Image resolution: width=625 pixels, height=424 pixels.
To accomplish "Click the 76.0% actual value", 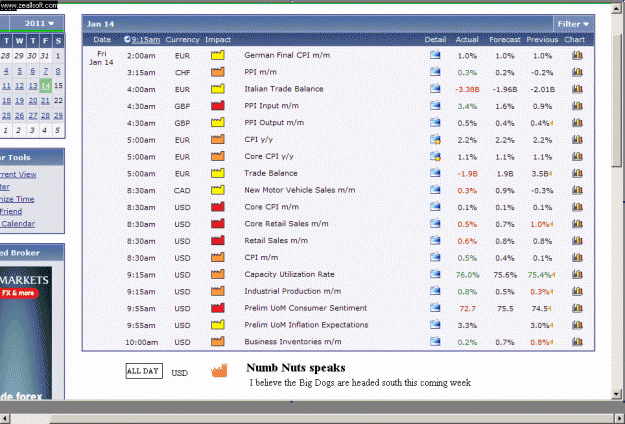I will click(x=467, y=275).
